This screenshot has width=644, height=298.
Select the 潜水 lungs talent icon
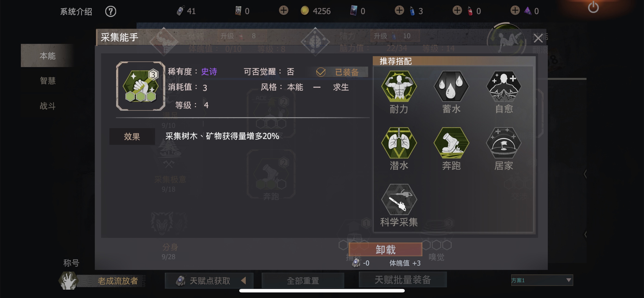pos(399,143)
